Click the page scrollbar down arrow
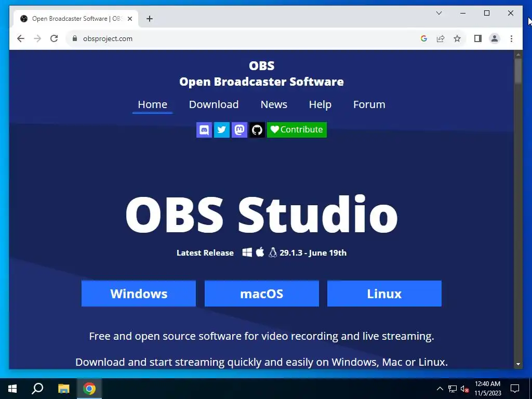532x399 pixels. [518, 364]
